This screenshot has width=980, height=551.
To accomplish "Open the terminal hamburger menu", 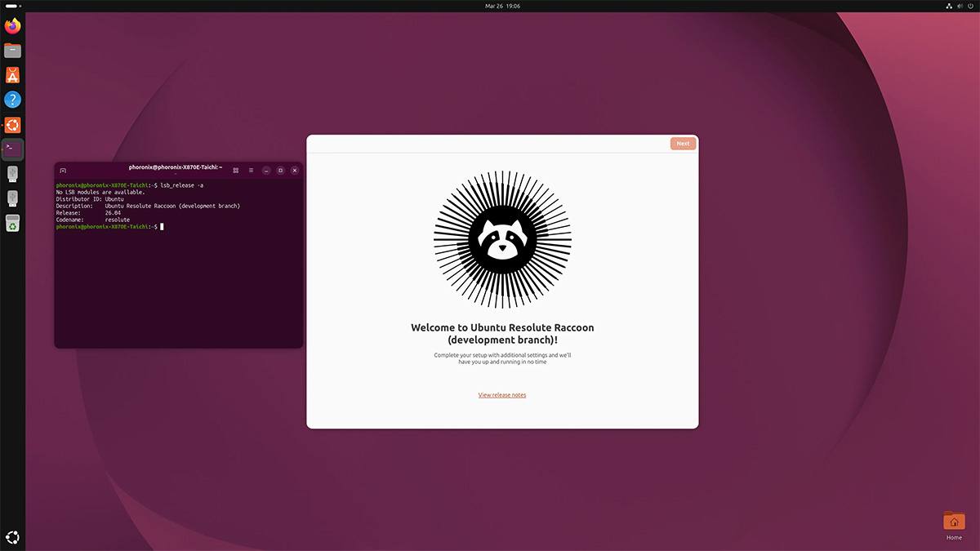I will click(x=250, y=170).
